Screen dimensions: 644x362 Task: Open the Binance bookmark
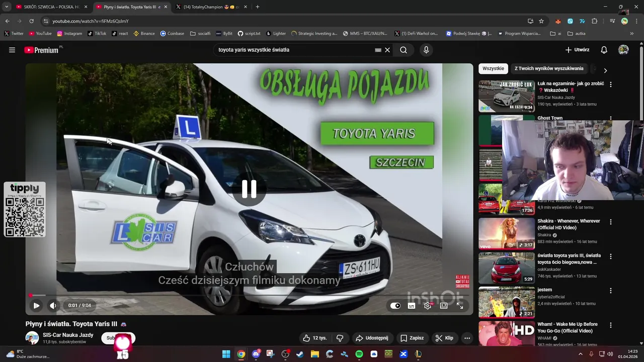pyautogui.click(x=144, y=34)
